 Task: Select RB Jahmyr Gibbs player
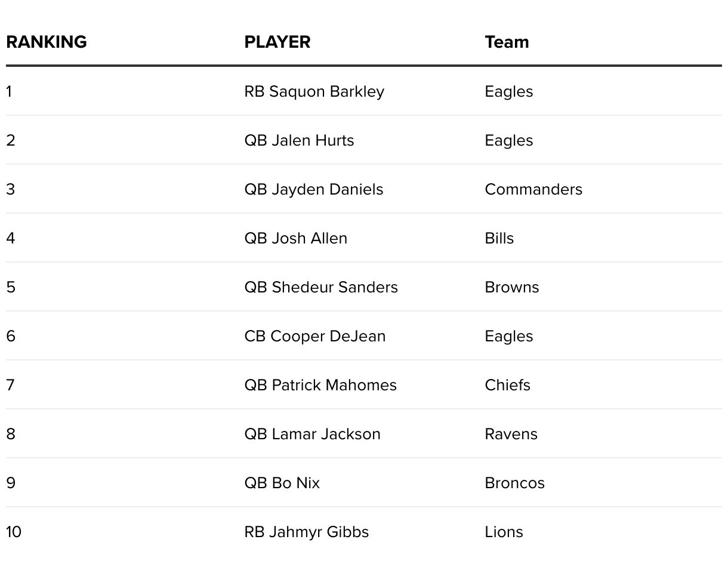(307, 532)
